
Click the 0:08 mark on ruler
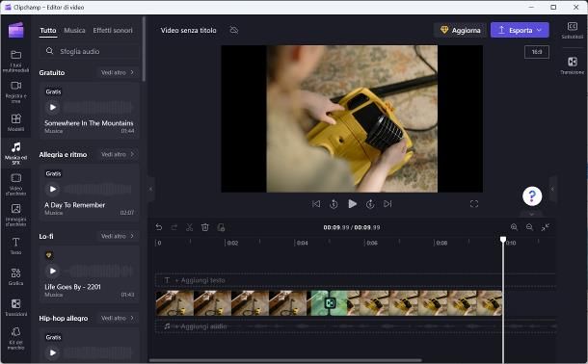pos(441,243)
